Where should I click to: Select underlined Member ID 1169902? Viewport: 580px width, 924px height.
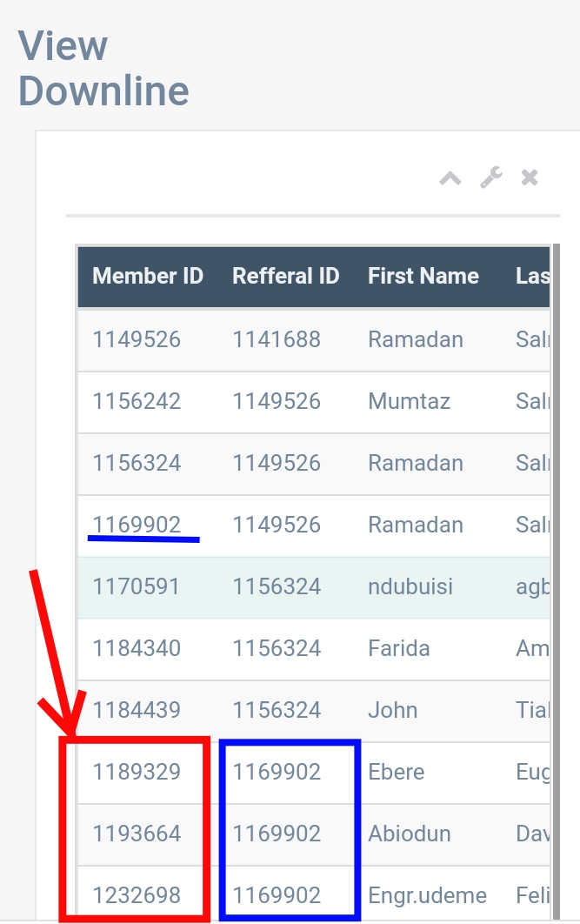click(x=137, y=525)
